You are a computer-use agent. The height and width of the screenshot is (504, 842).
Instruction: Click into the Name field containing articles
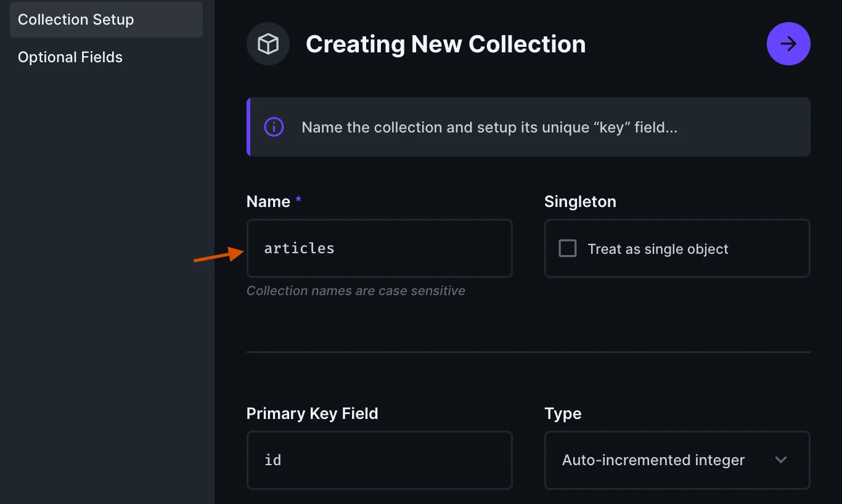pyautogui.click(x=379, y=248)
